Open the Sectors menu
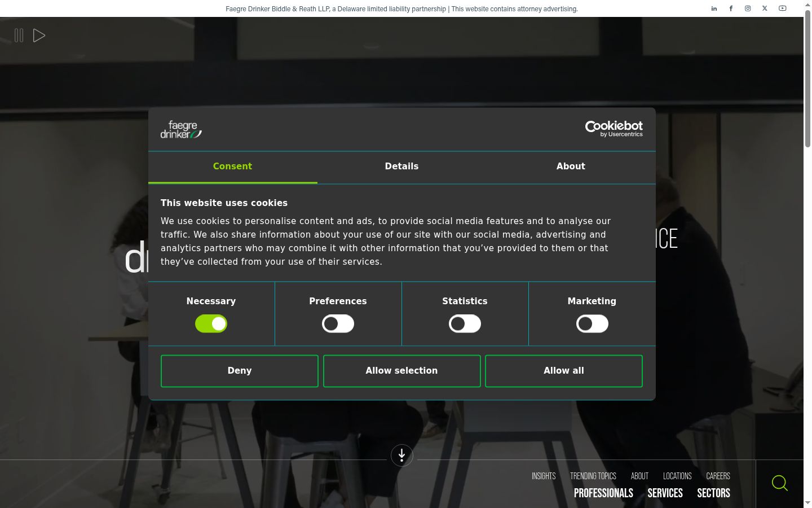This screenshot has width=812, height=508. coord(714,493)
